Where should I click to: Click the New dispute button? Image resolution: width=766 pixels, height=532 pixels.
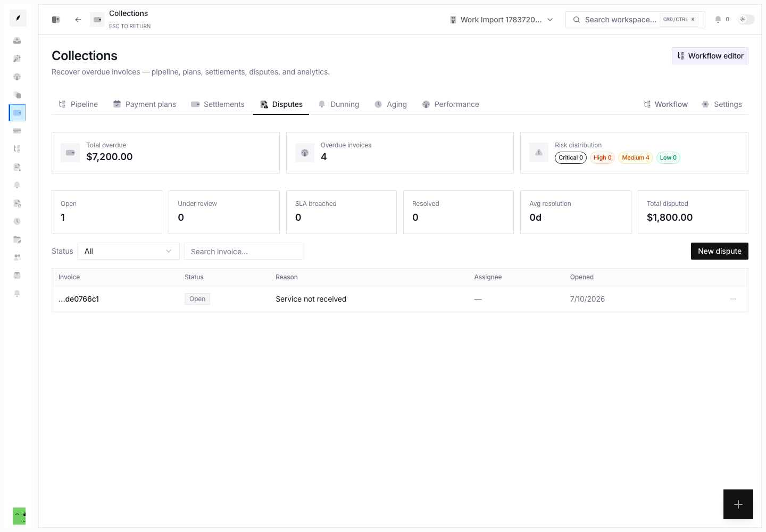(x=720, y=251)
